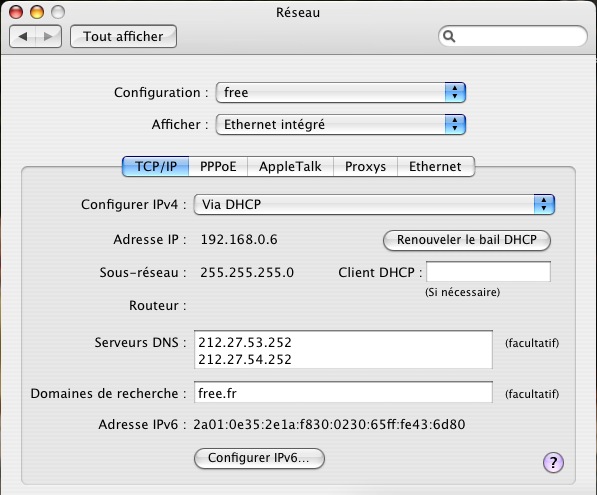Click the back arrow navigation button

coord(22,37)
